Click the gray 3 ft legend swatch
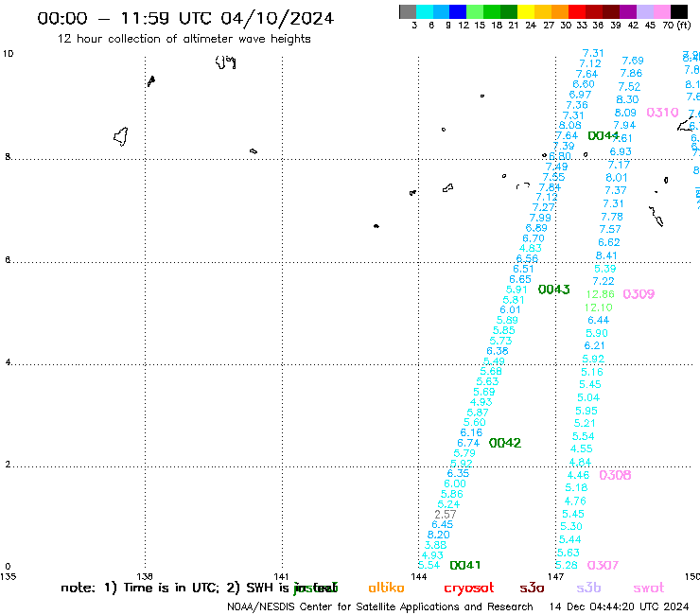The image size is (700, 615). (x=408, y=11)
